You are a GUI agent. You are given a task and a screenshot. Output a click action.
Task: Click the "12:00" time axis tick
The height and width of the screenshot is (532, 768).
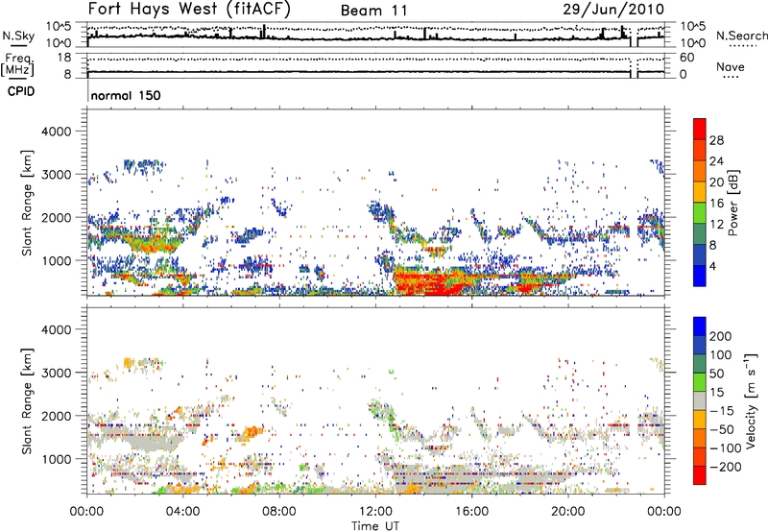pos(375,512)
